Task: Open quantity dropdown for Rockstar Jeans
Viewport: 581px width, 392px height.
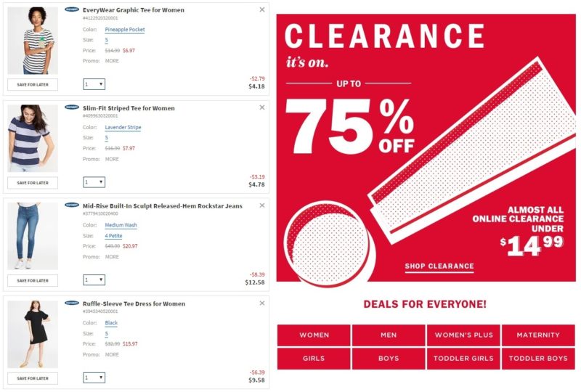Action: [94, 279]
